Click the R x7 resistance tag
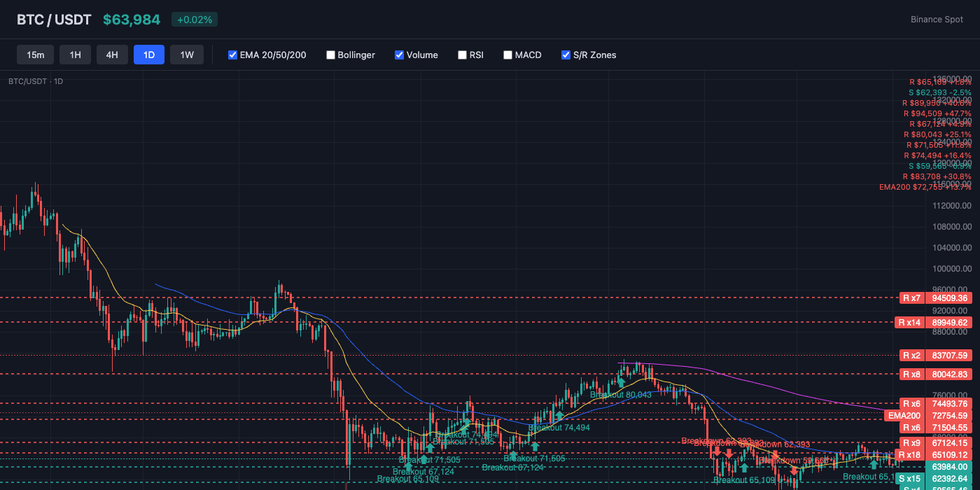980x490 pixels. pyautogui.click(x=911, y=298)
